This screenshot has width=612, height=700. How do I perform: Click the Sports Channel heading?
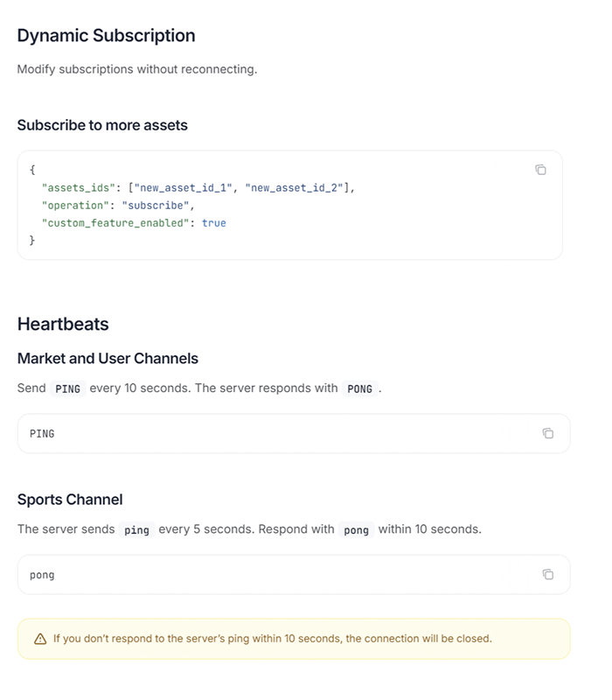coord(70,499)
